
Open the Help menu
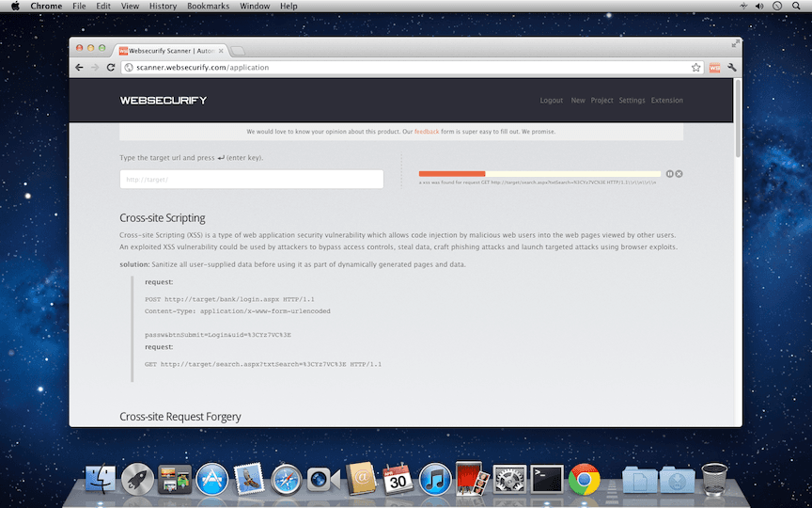[289, 7]
